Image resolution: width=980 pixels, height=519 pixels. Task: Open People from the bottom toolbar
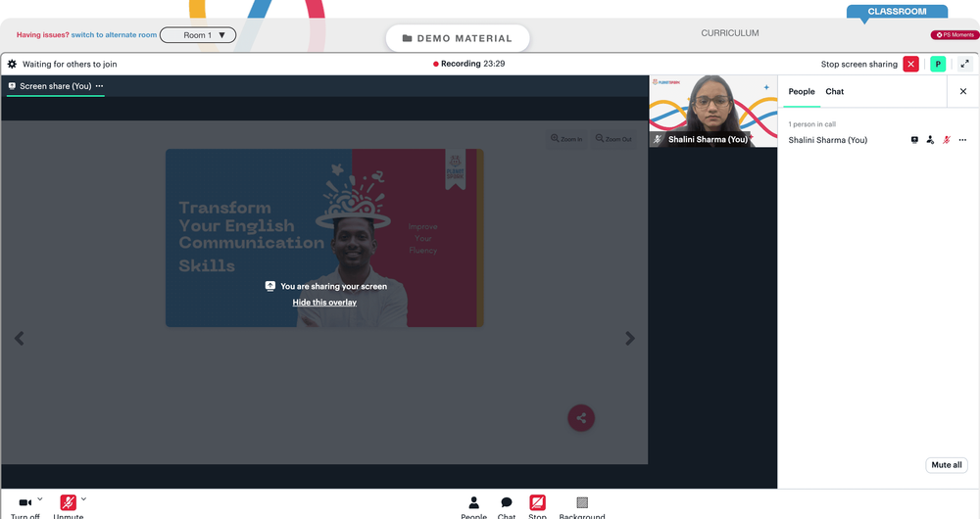pyautogui.click(x=473, y=507)
